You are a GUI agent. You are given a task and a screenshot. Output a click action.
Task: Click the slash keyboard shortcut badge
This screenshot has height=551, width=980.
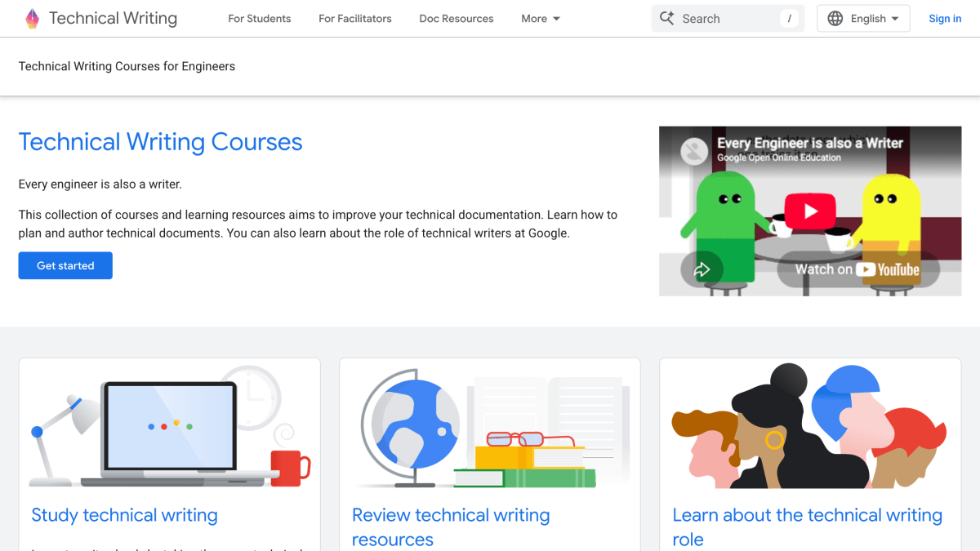(x=789, y=18)
